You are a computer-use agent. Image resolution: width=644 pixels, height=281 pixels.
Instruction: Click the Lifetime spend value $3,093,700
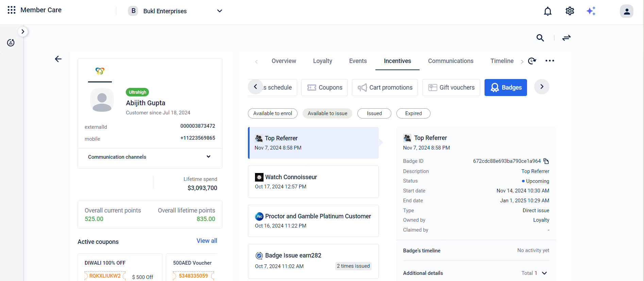[x=202, y=188]
